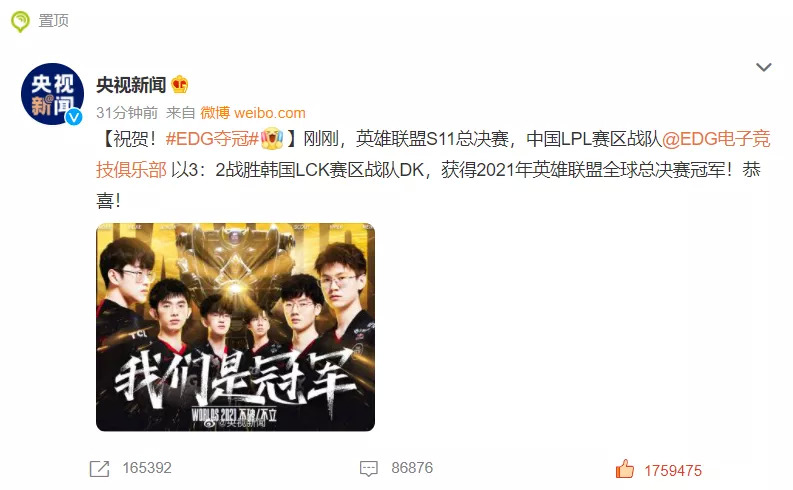Open the 微博 weibo.com source link
The width and height of the screenshot is (793, 490).
click(253, 113)
